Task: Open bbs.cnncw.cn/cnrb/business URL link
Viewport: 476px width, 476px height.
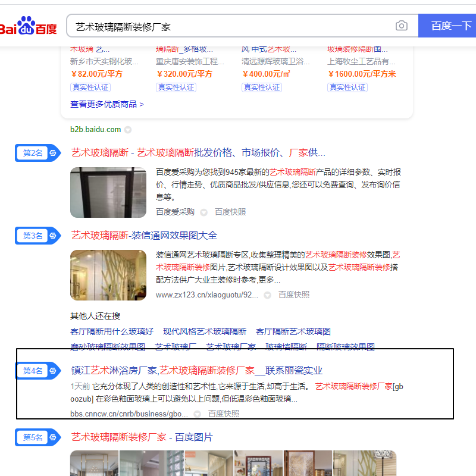Action: [129, 414]
